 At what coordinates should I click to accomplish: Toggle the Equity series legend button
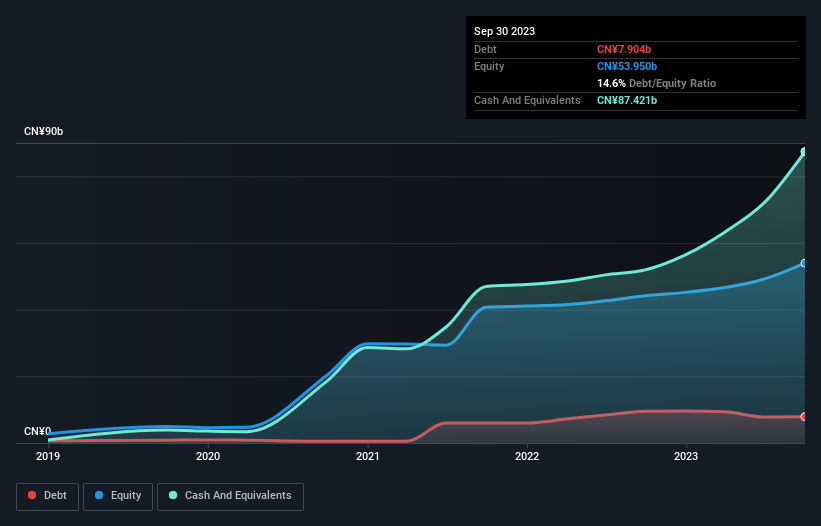pos(118,496)
